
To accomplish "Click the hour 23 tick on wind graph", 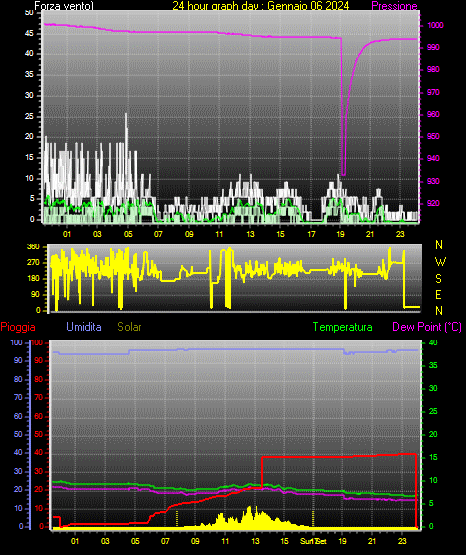I will point(400,234).
